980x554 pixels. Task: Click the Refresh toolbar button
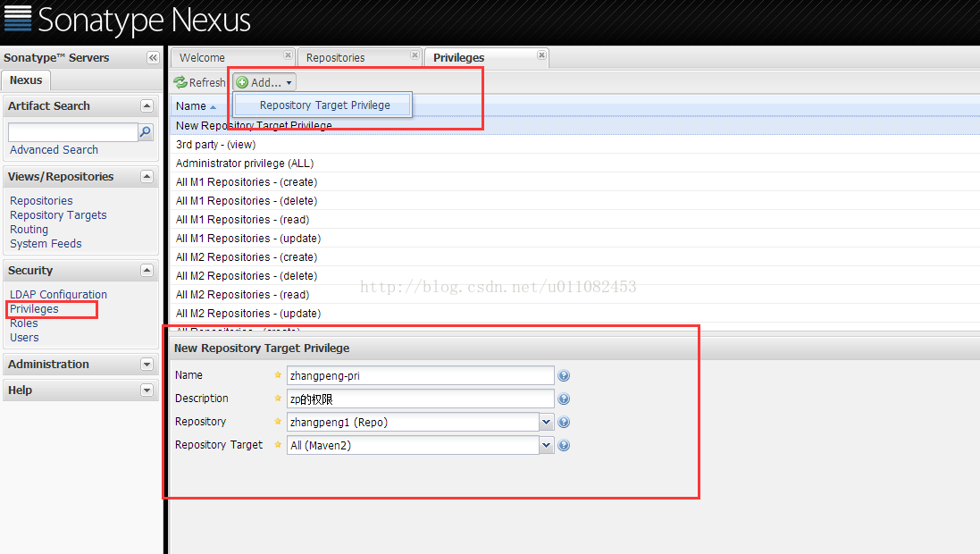click(199, 82)
